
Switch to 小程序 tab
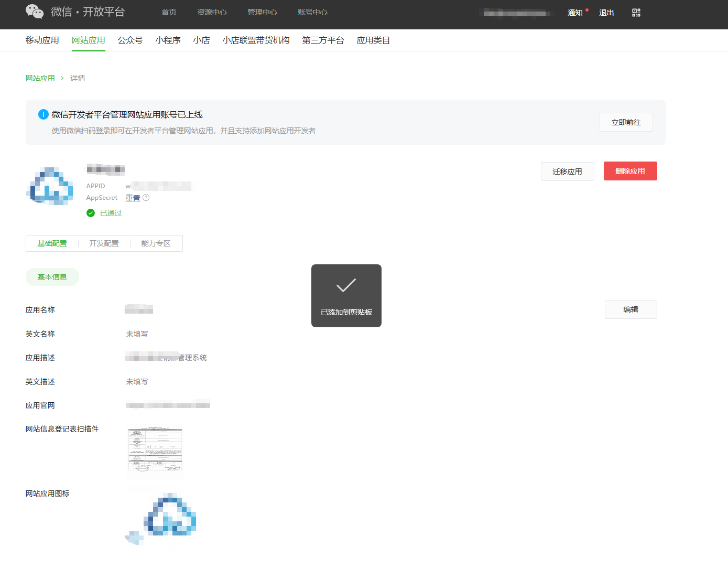[x=168, y=40]
